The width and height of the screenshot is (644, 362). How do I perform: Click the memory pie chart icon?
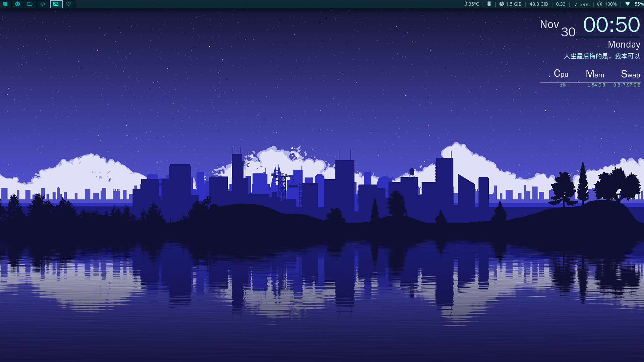pyautogui.click(x=501, y=4)
